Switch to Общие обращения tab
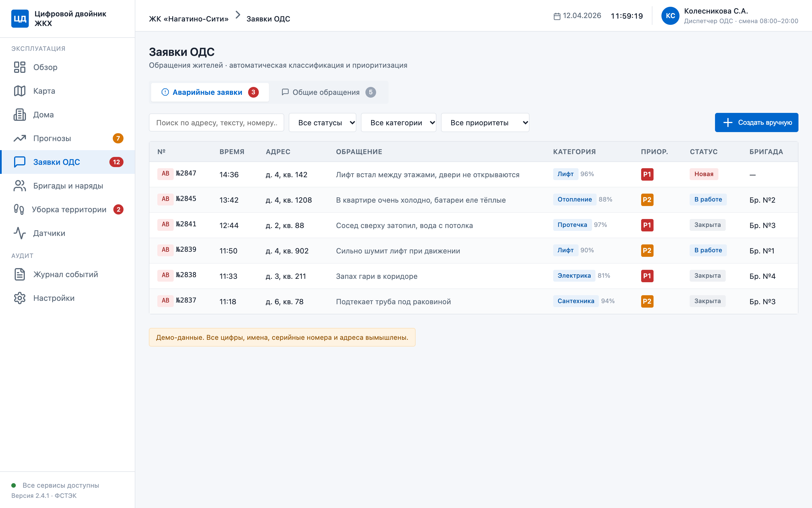812x508 pixels. [x=328, y=92]
